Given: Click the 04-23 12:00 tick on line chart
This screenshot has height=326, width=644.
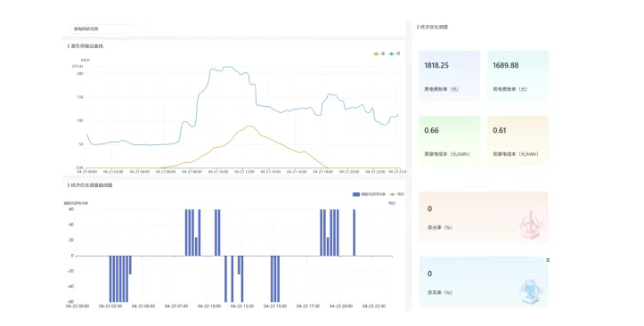Looking at the screenshot, I should [x=244, y=172].
